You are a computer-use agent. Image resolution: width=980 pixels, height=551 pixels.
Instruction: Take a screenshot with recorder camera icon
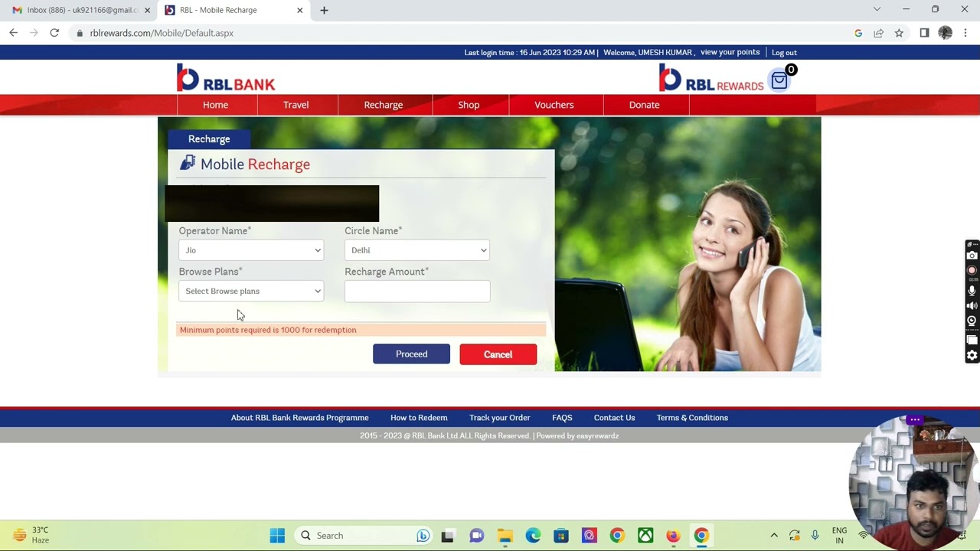(x=972, y=256)
